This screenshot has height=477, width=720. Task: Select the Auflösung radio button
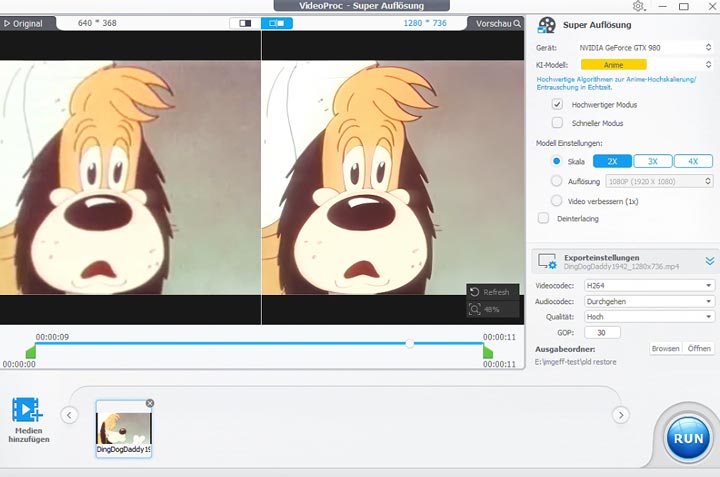coord(557,181)
